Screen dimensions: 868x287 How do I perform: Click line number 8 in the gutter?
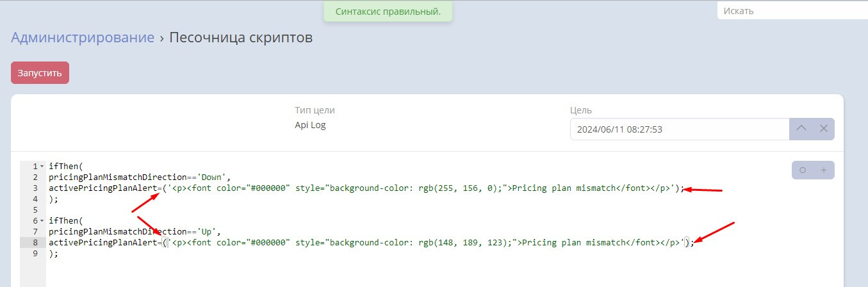[x=35, y=242]
